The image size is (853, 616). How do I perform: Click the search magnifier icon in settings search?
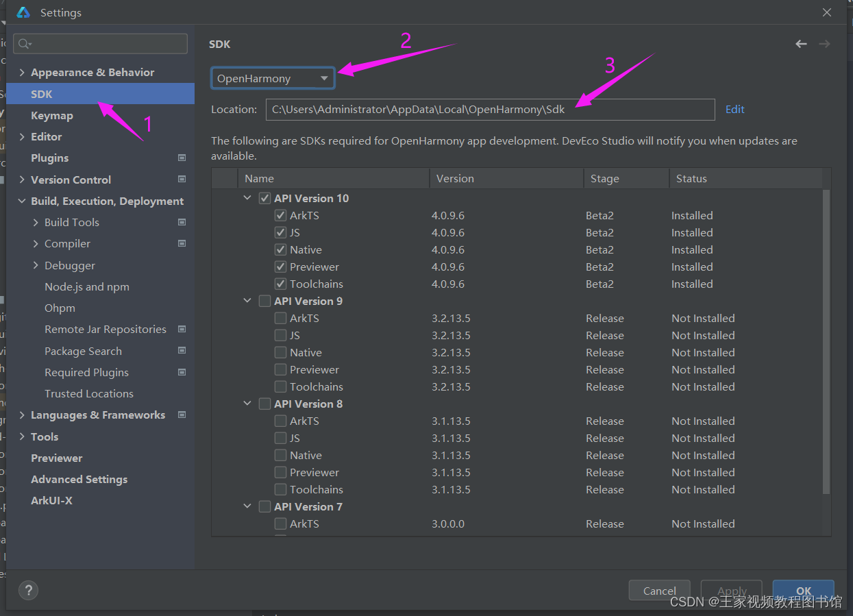pos(25,44)
